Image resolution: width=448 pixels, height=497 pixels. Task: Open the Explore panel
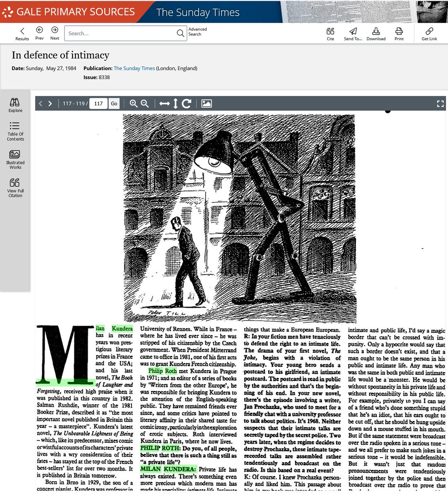(15, 105)
